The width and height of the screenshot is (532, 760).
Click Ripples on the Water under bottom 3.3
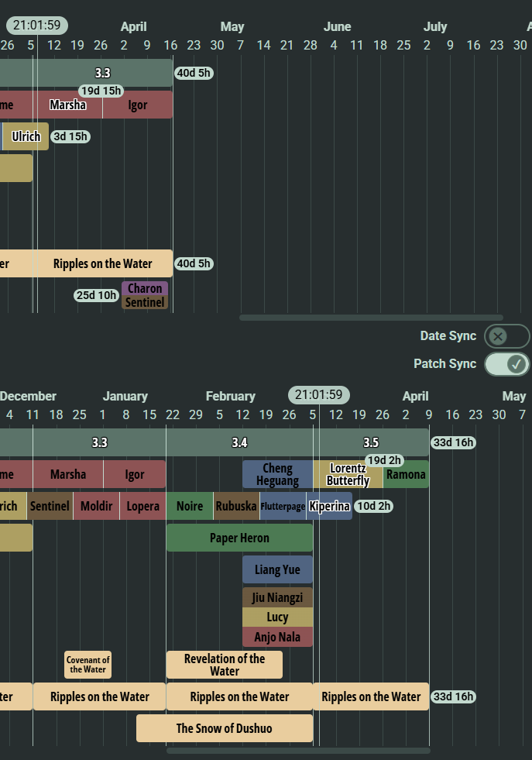99,696
